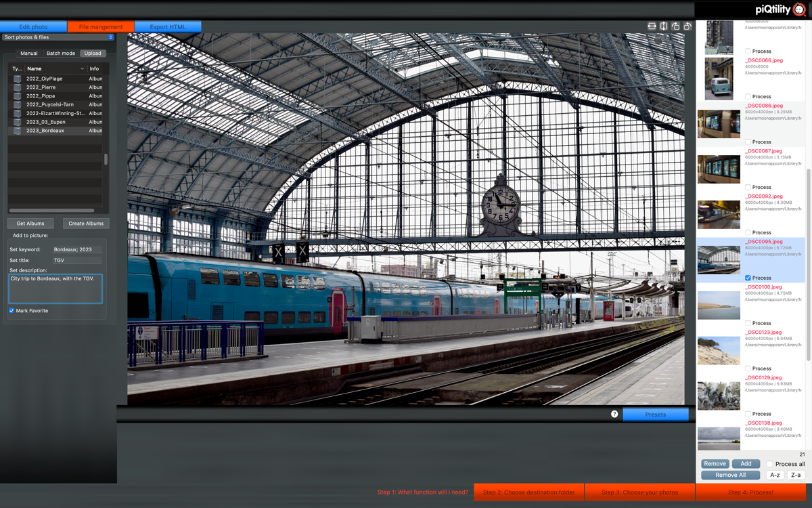This screenshot has height=508, width=812.
Task: Flip the photo horizontally
Action: point(652,26)
